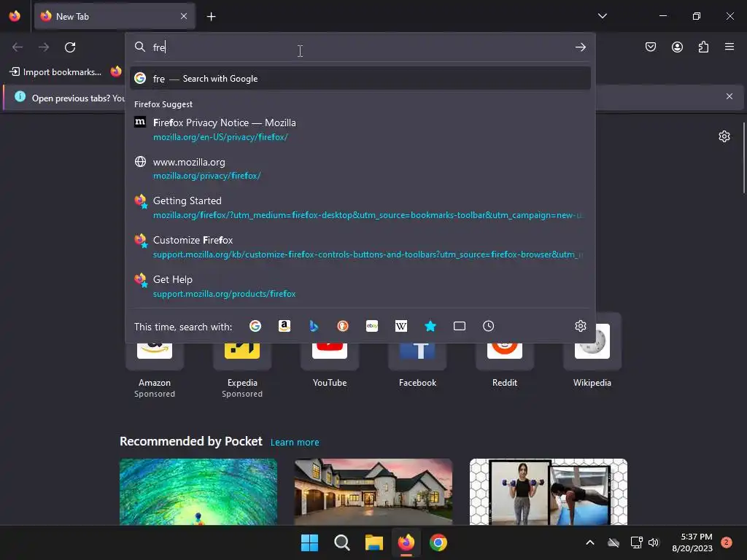Click Import bookmarks toolbar item
The image size is (747, 560).
[x=55, y=72]
